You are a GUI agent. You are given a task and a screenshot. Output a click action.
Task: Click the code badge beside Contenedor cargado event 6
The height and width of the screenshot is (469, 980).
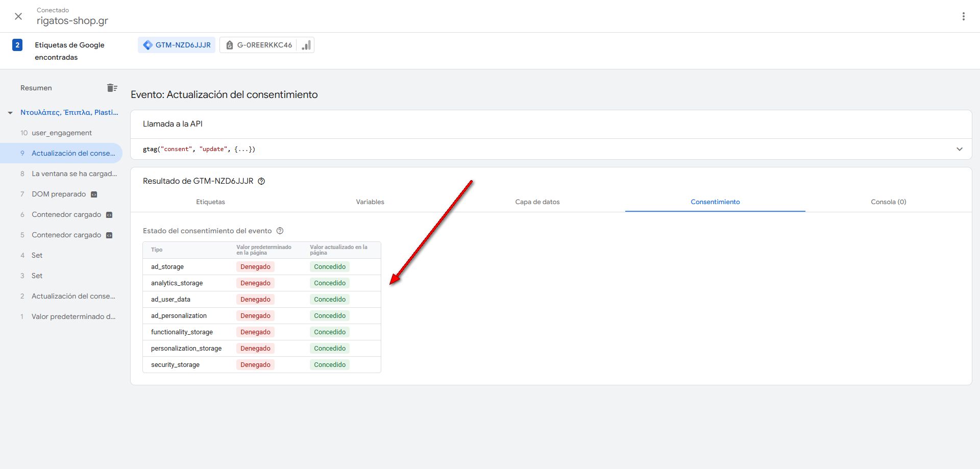[109, 215]
